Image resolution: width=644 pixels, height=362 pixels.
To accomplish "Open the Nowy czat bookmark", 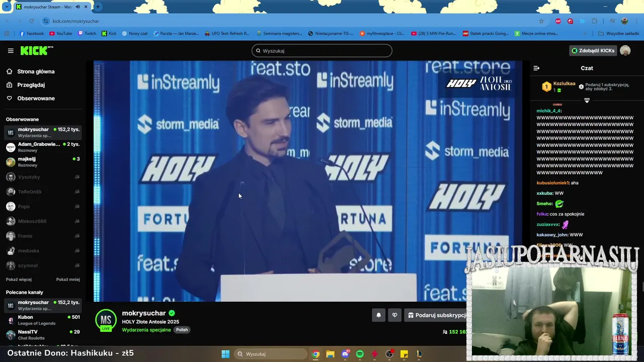I will (134, 34).
